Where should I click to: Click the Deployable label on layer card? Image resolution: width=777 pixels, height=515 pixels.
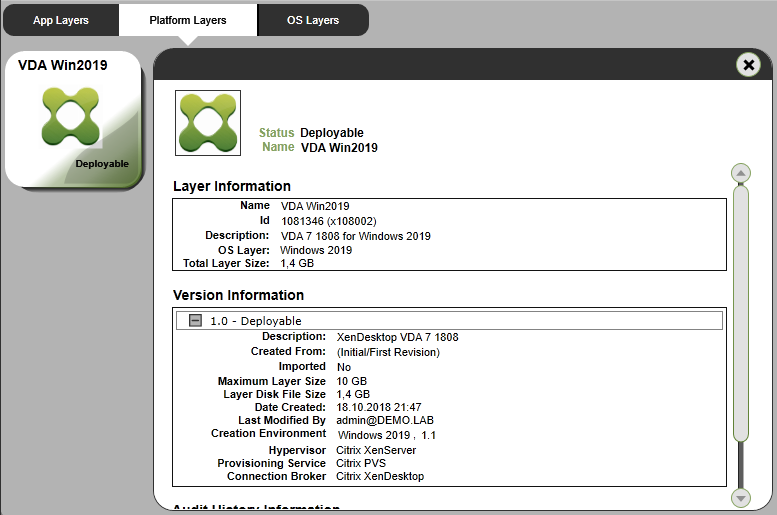[x=102, y=164]
